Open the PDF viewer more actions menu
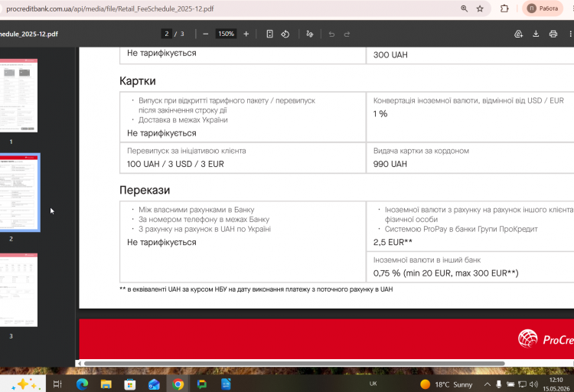574x392 pixels. pos(570,34)
